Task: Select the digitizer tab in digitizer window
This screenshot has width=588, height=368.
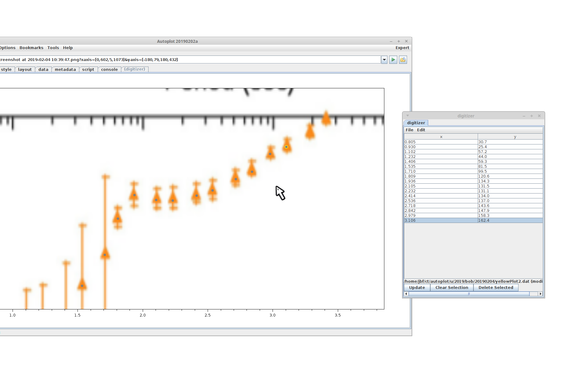Action: (x=416, y=123)
